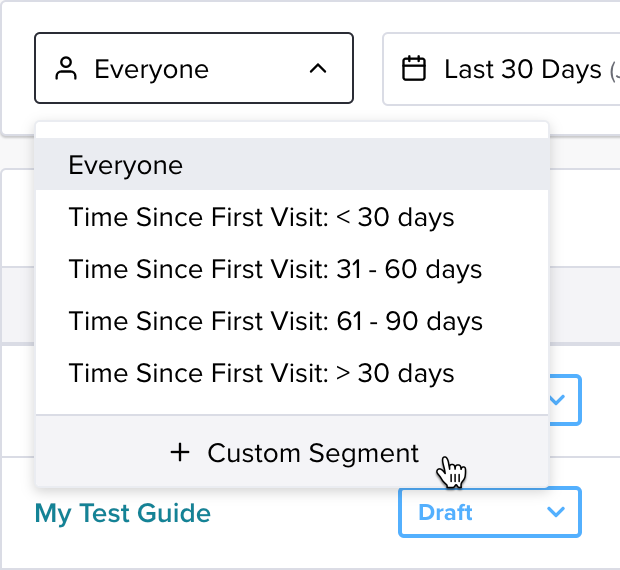Open the My Test Guide link
The width and height of the screenshot is (620, 570).
[123, 513]
